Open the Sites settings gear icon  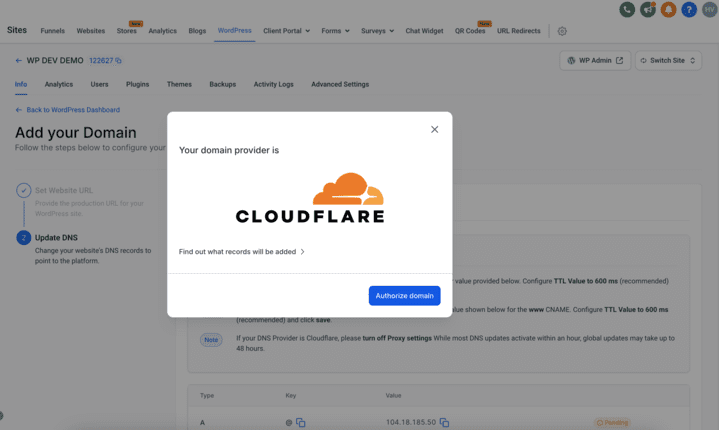562,31
